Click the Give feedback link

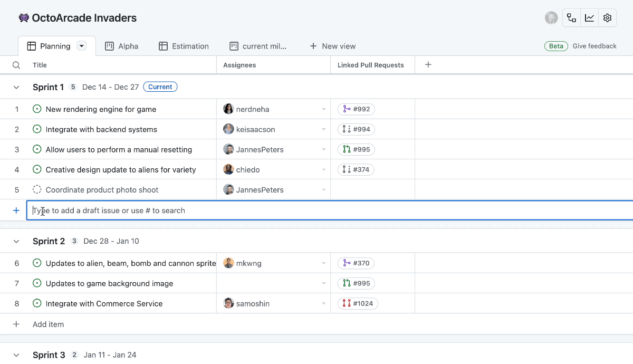pyautogui.click(x=594, y=46)
